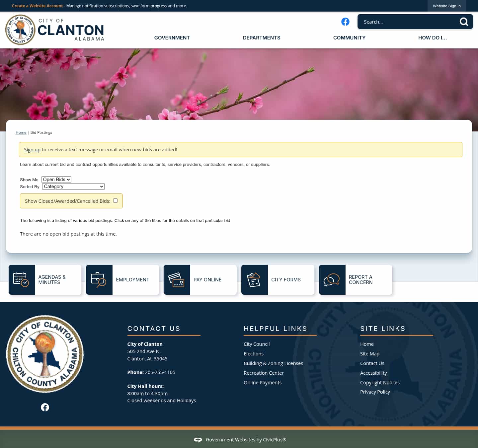478x448 pixels.
Task: Open the DEPARTMENTS menu
Action: tap(261, 37)
